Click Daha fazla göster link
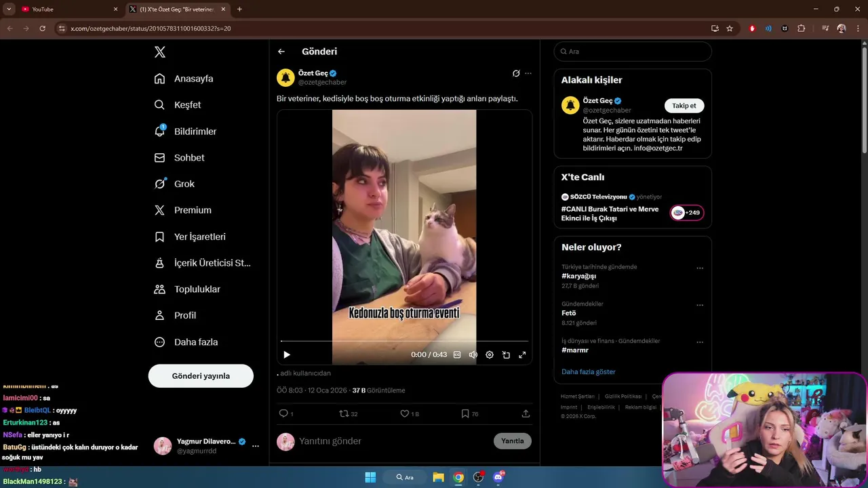The width and height of the screenshot is (868, 488). tap(589, 371)
